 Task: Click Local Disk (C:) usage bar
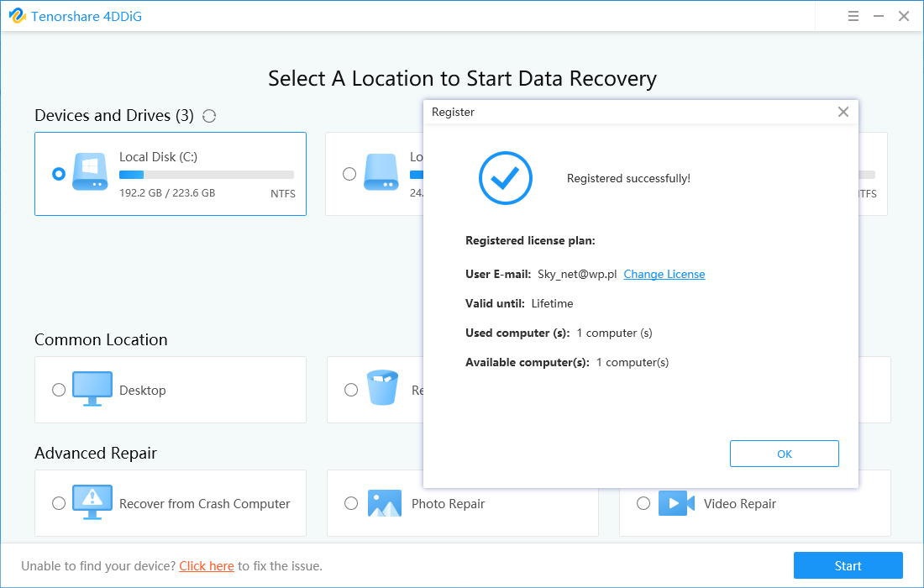click(x=207, y=175)
